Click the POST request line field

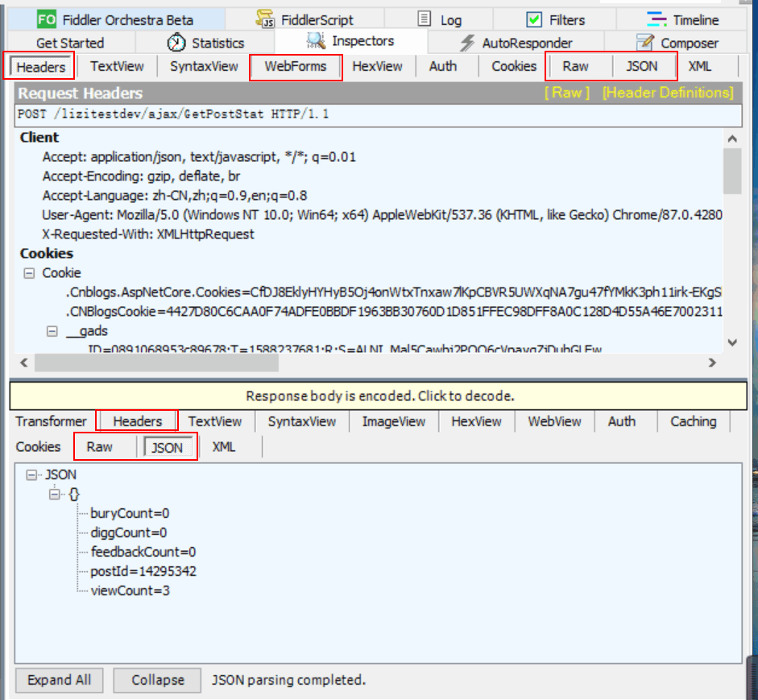(x=378, y=114)
